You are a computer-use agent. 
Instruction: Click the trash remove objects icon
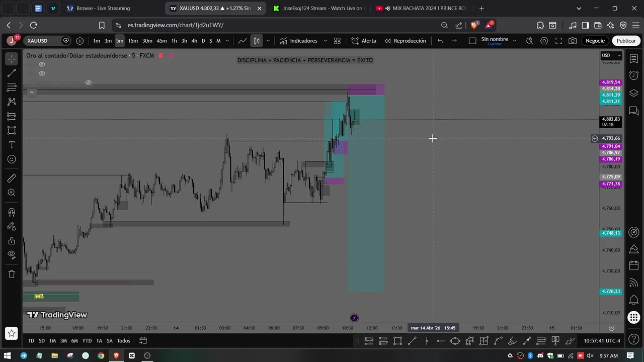[x=12, y=274]
